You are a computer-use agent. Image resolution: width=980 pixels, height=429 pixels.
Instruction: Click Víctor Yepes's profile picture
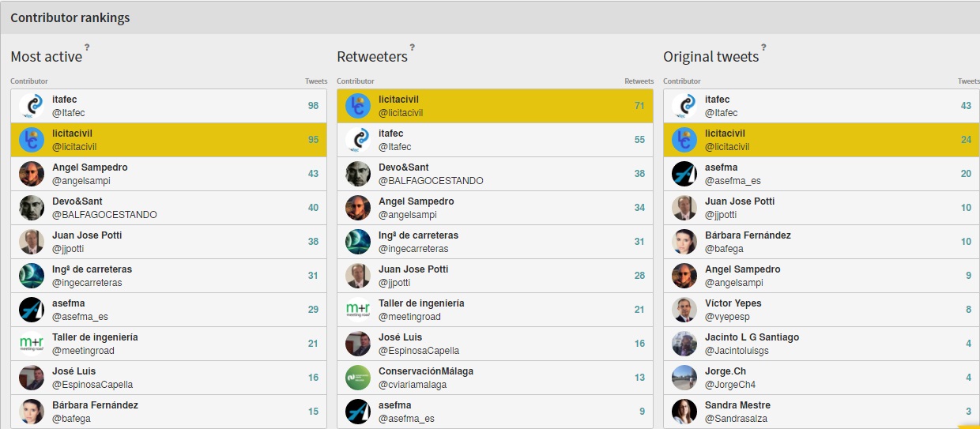coord(684,310)
